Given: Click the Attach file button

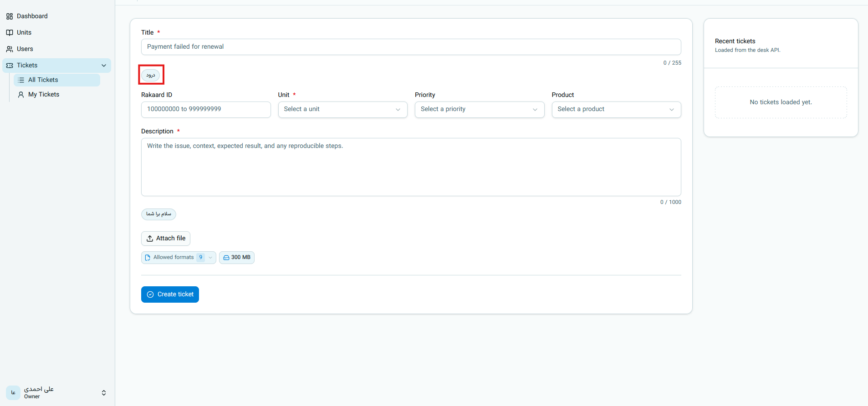Looking at the screenshot, I should [166, 239].
